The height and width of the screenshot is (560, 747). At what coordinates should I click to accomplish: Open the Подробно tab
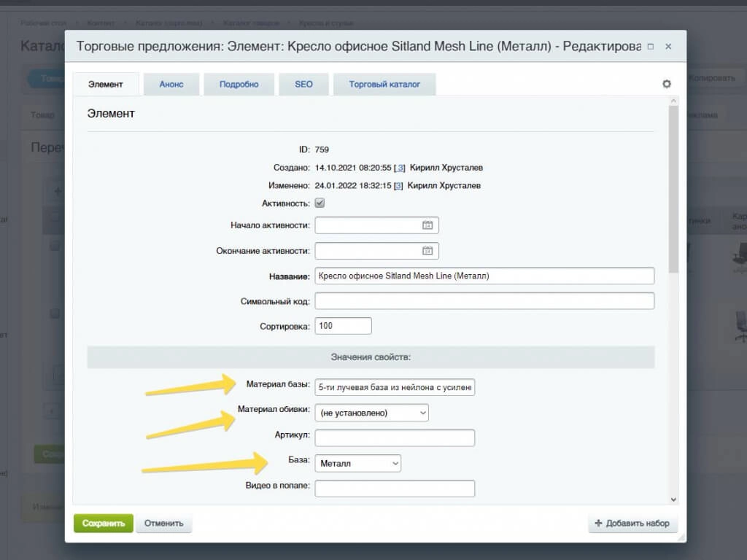coord(239,85)
